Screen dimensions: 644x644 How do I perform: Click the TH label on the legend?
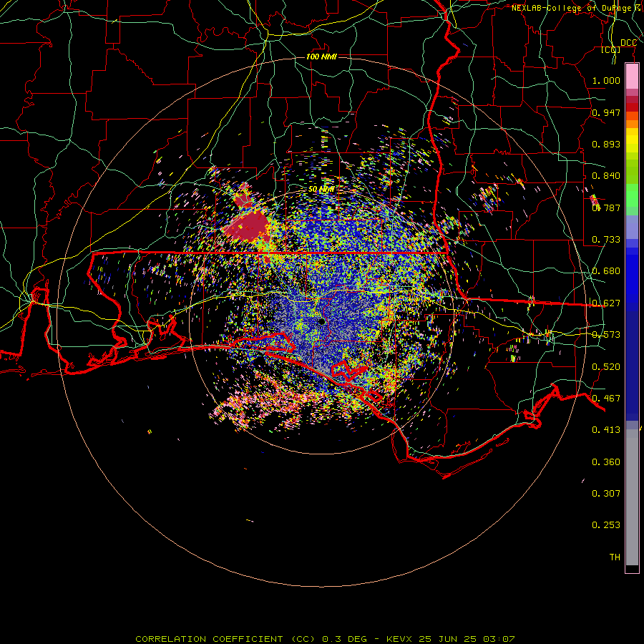(x=615, y=557)
